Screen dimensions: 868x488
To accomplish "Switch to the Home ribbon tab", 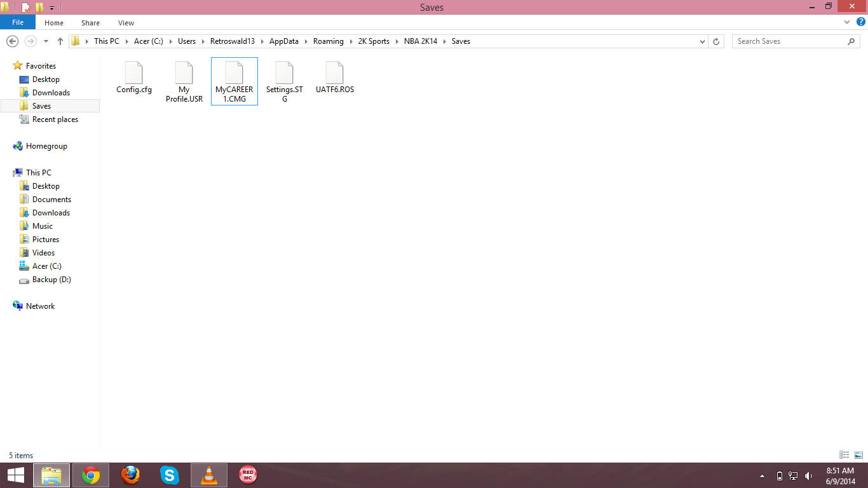I will (54, 23).
